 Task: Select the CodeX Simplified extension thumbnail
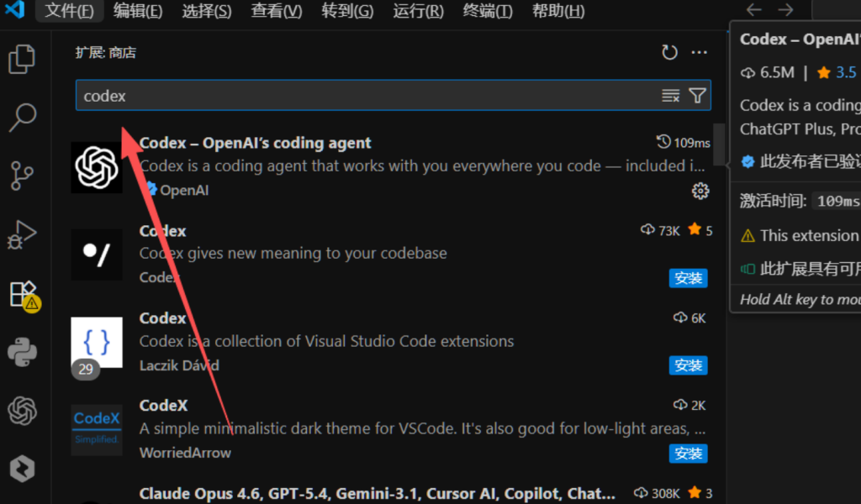pos(97,429)
